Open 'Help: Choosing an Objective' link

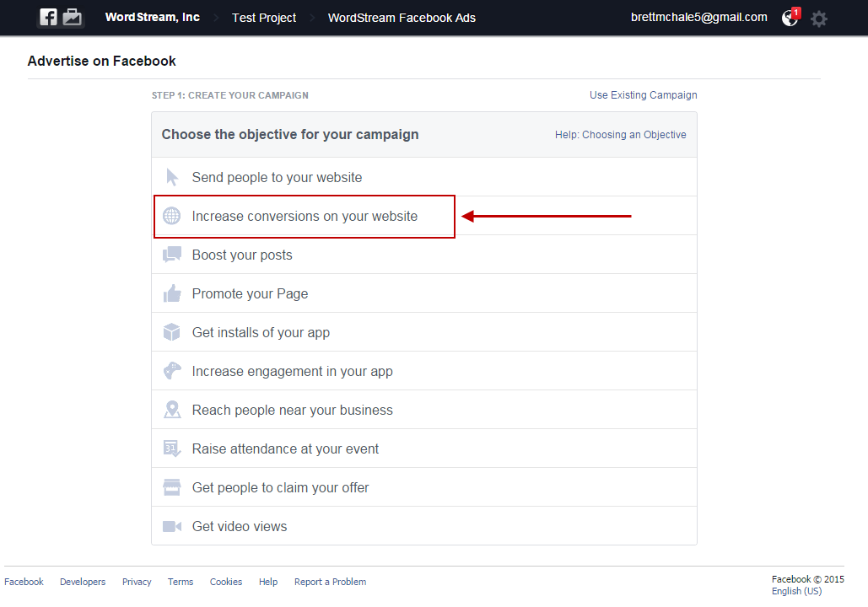pyautogui.click(x=621, y=134)
